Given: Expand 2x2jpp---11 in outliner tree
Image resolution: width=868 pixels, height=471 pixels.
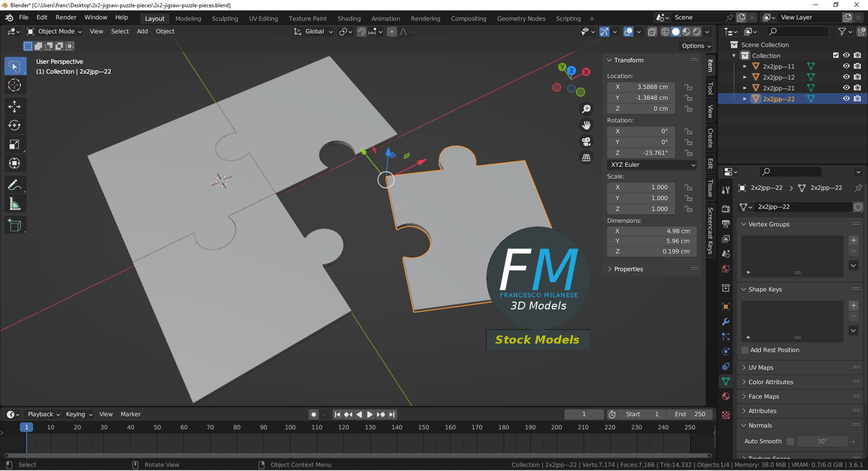Looking at the screenshot, I should coord(745,66).
